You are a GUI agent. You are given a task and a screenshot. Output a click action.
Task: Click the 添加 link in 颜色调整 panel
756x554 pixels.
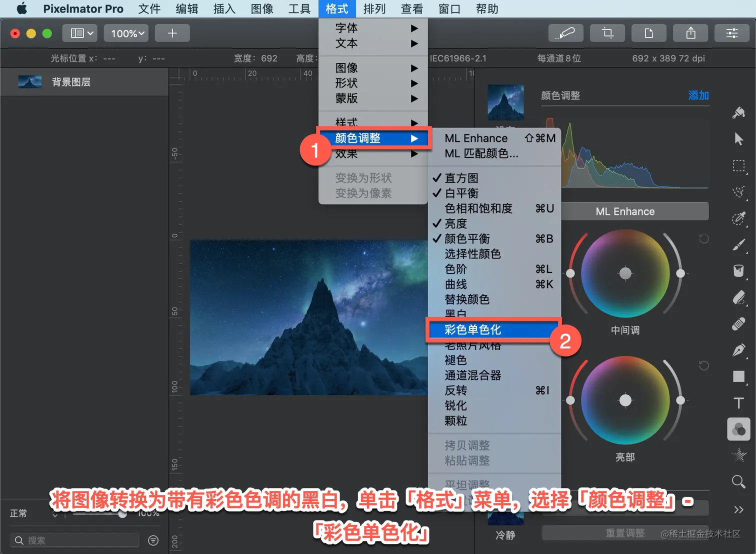tap(698, 95)
